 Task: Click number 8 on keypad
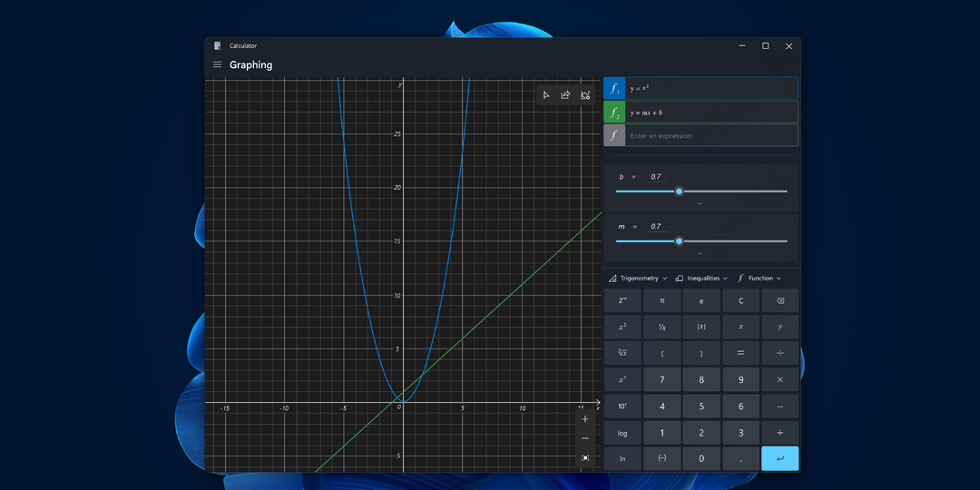pos(701,379)
